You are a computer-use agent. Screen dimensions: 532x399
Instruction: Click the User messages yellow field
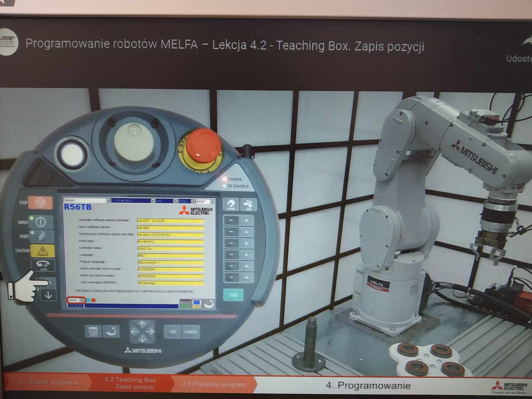171,283
